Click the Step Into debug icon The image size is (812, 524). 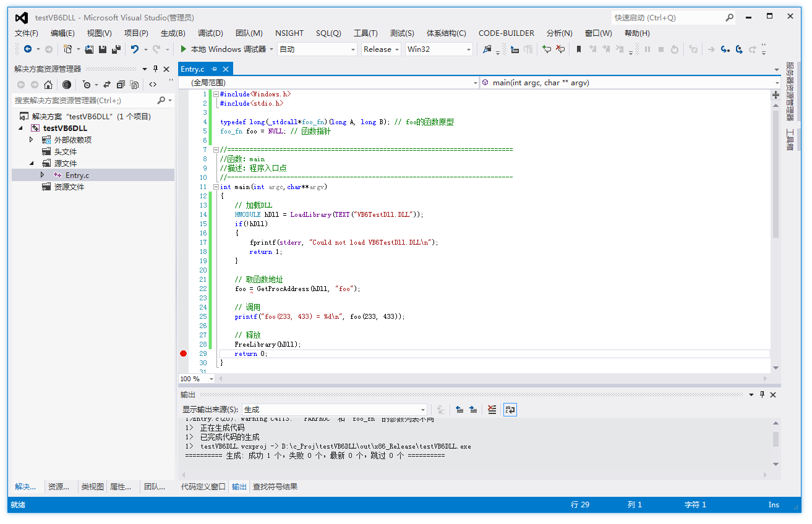tap(725, 49)
